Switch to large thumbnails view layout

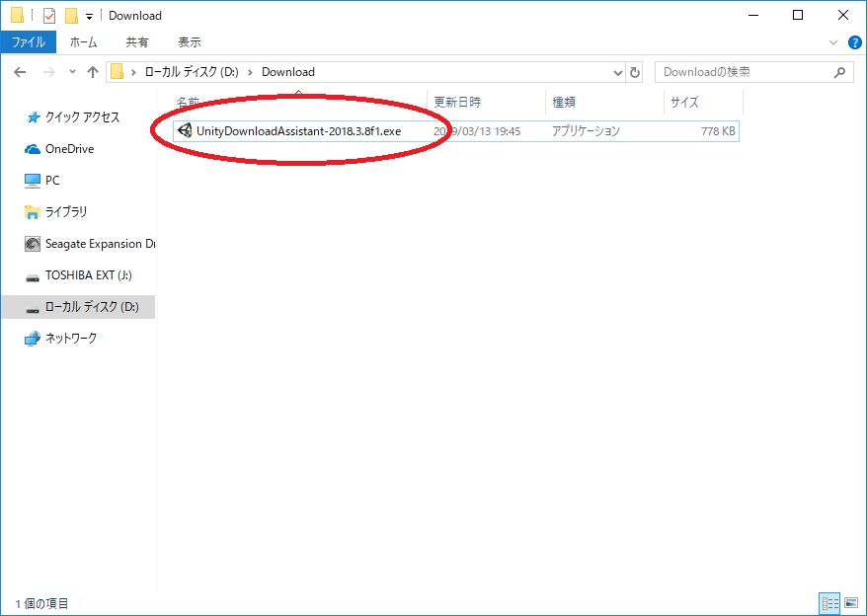pyautogui.click(x=851, y=604)
